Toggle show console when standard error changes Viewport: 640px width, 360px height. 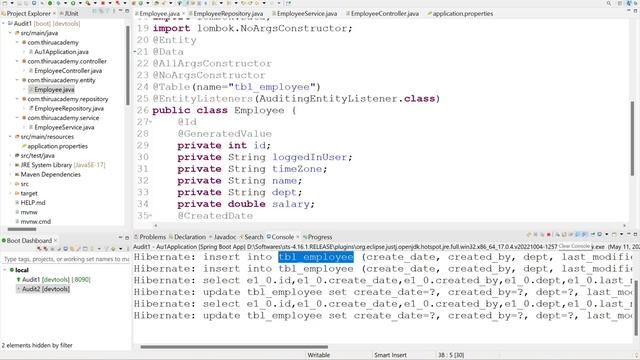click(x=584, y=234)
